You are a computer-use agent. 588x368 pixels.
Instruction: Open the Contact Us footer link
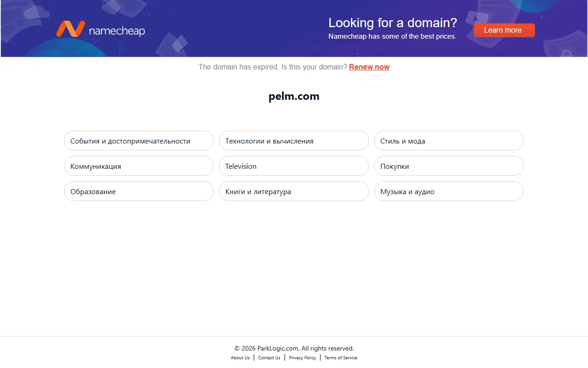coord(269,358)
